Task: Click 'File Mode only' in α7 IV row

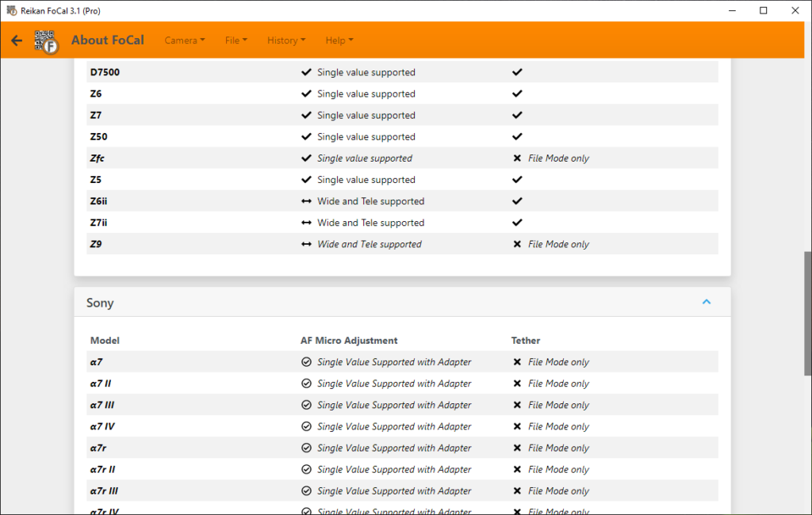Action: tap(559, 426)
